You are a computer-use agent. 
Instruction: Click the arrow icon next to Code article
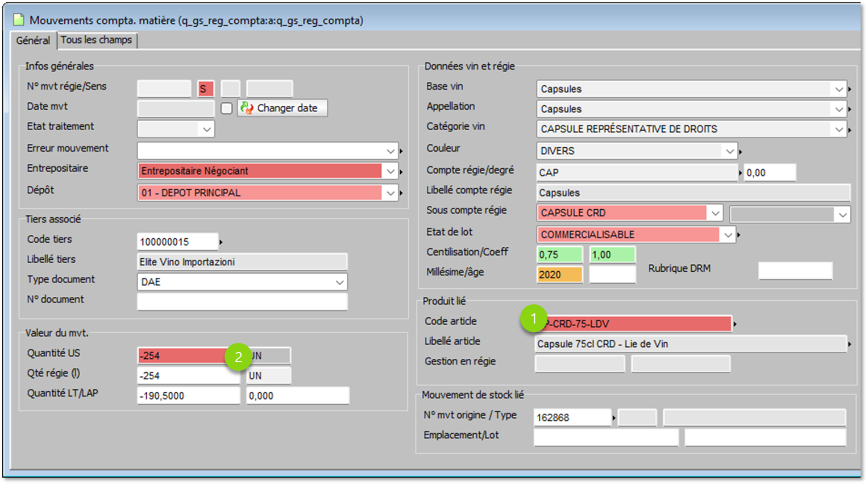(735, 324)
